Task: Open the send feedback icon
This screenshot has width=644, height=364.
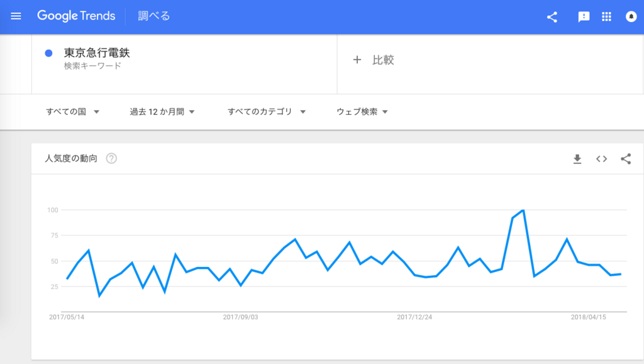Action: pyautogui.click(x=584, y=17)
